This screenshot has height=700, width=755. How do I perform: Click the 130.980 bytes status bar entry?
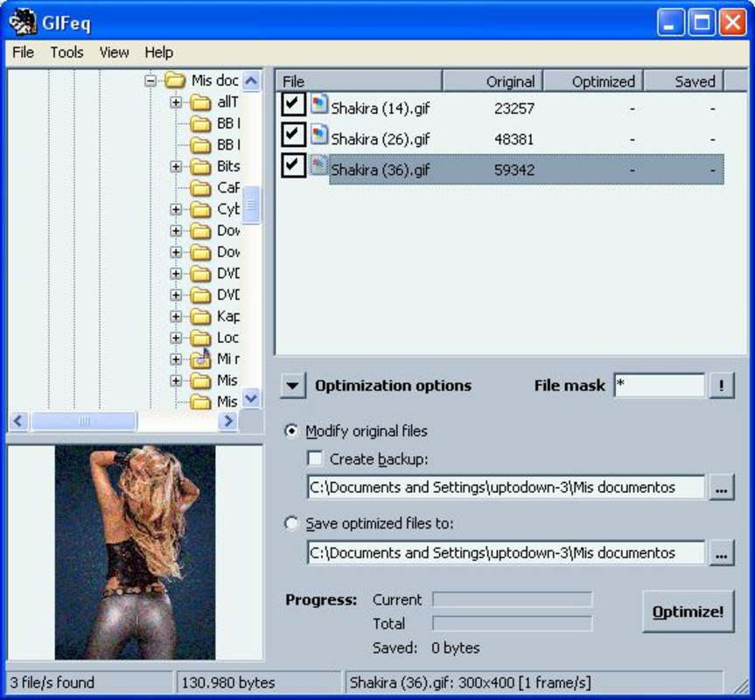click(x=259, y=682)
